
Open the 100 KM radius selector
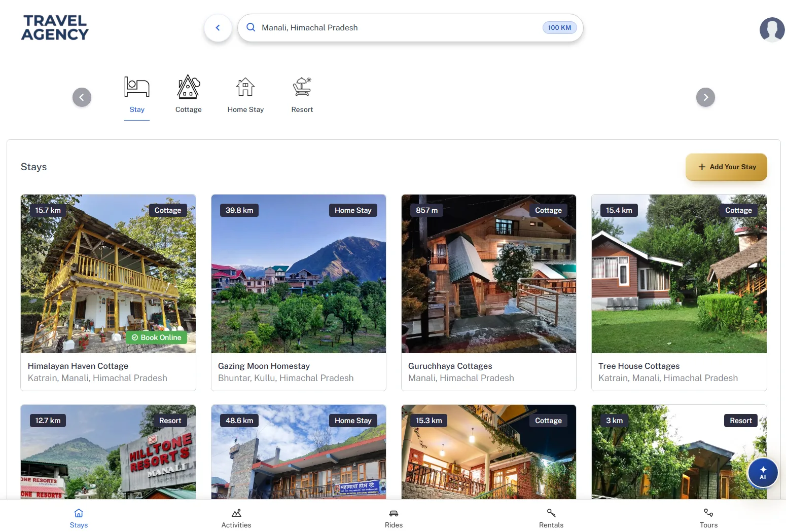coord(559,27)
